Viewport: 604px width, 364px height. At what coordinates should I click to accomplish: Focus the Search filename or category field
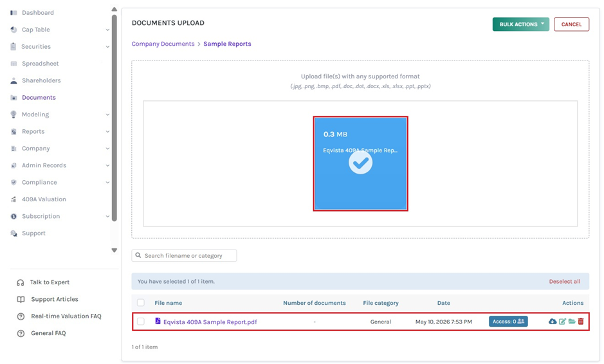pyautogui.click(x=184, y=256)
